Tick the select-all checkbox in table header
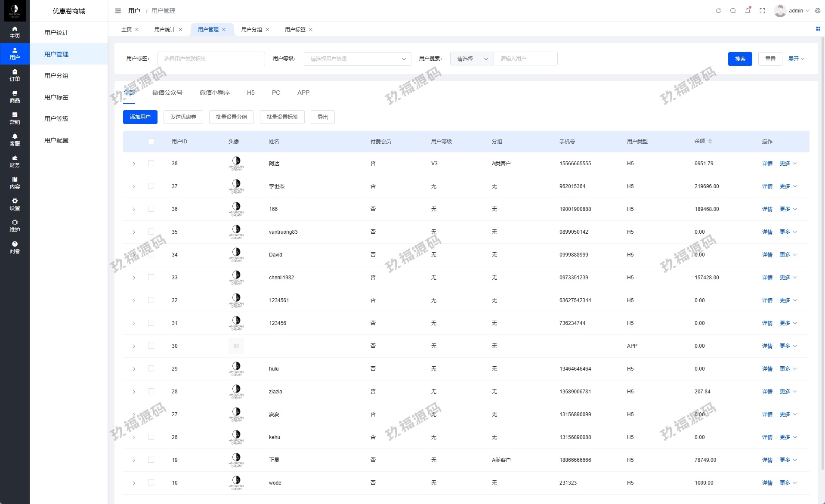The height and width of the screenshot is (504, 825). (151, 141)
